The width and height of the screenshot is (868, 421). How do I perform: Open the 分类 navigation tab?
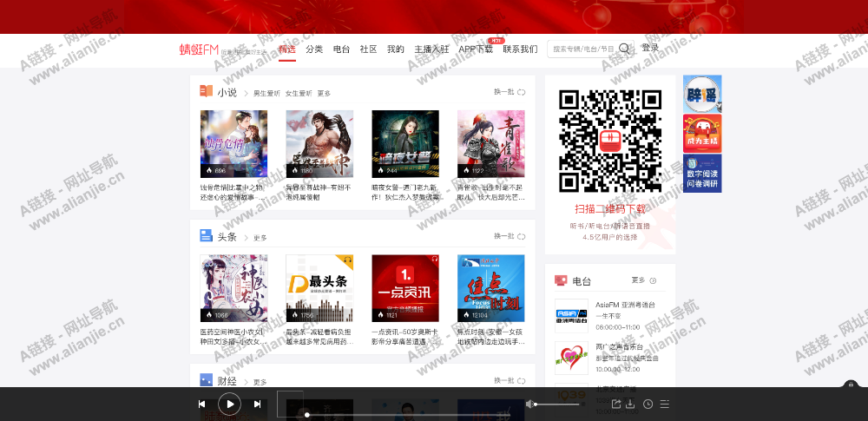[x=314, y=49]
